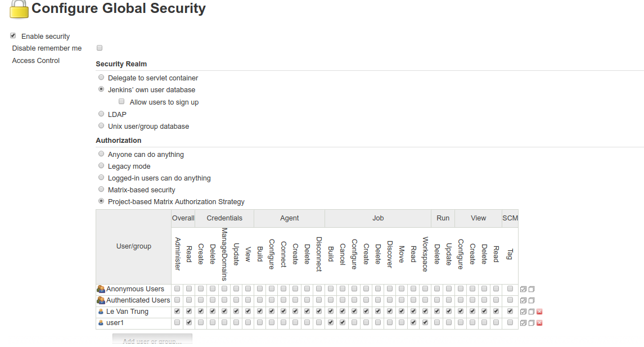
Task: Click the Access Control label
Action: pos(36,61)
